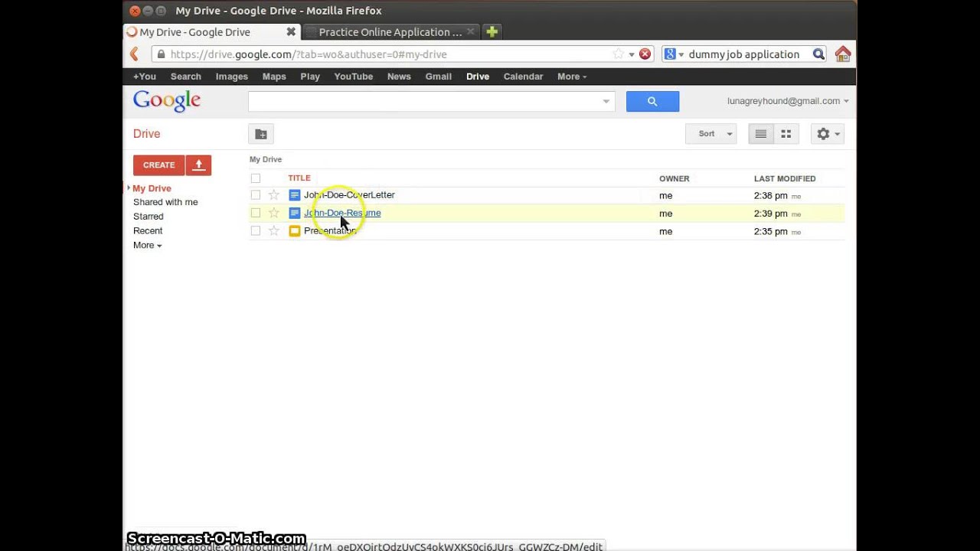
Task: Expand the More dropdown in Google bar
Action: (572, 77)
